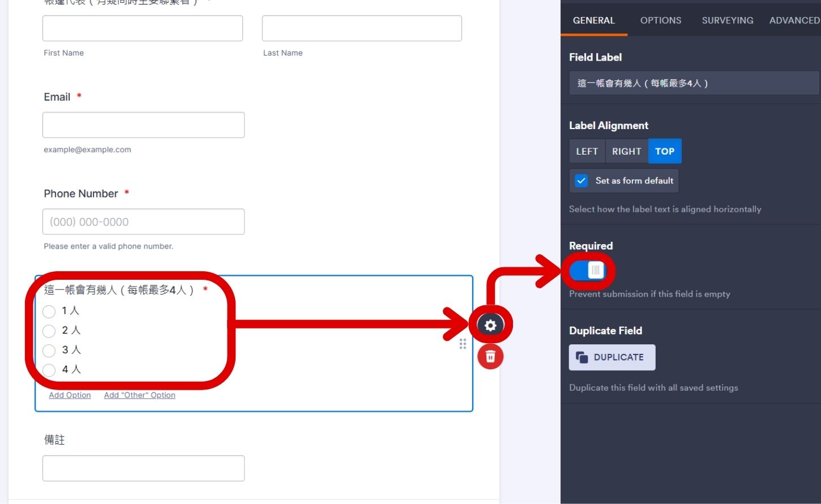Delete field using red trash icon
821x504 pixels.
pyautogui.click(x=490, y=357)
